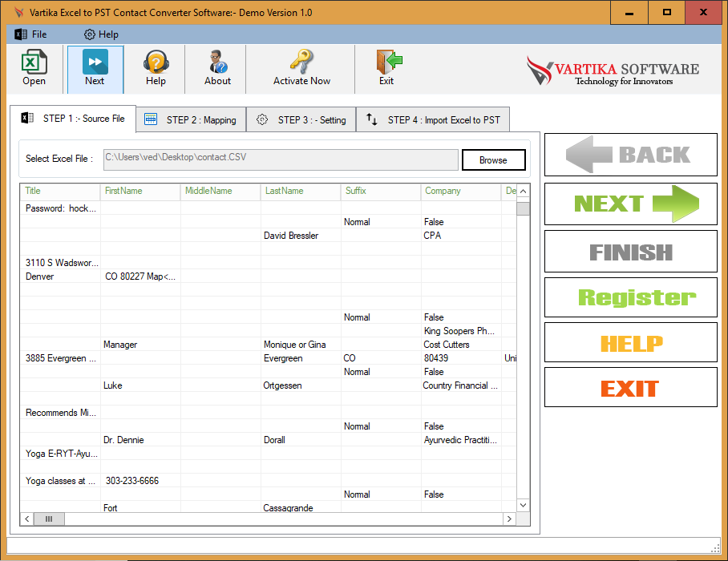Screen dimensions: 728x561
Task: Select the 'Ortgessen' cell
Action: tap(301, 385)
